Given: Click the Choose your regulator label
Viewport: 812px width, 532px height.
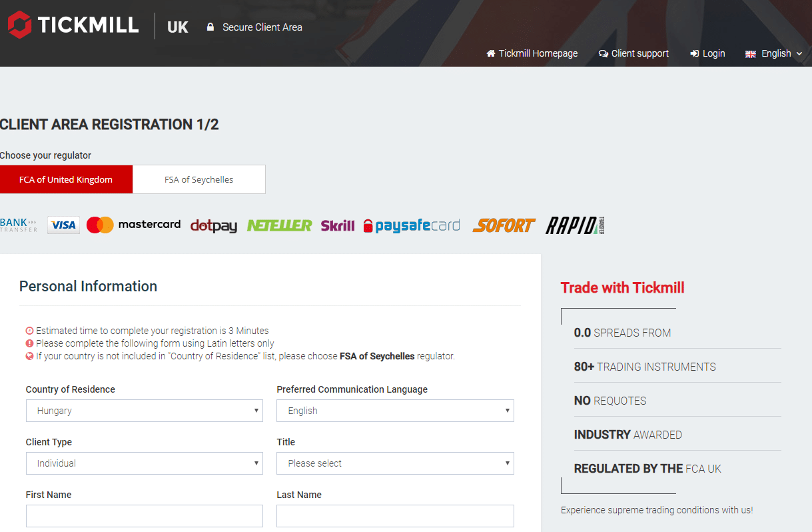Looking at the screenshot, I should (x=45, y=155).
